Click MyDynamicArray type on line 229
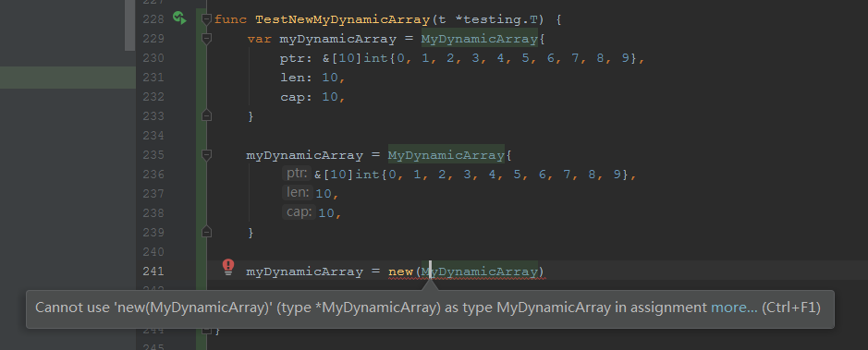 480,40
